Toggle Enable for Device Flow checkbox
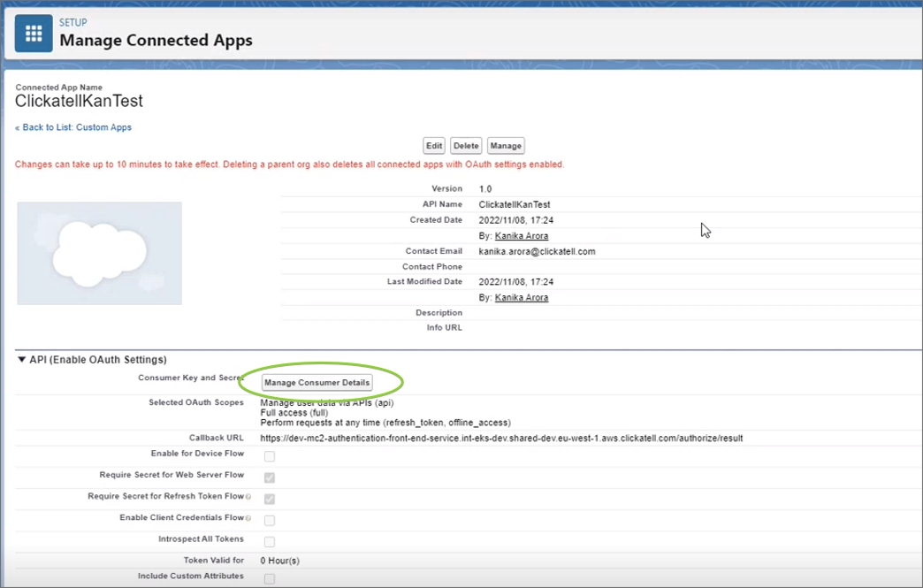The image size is (923, 588). click(x=270, y=456)
